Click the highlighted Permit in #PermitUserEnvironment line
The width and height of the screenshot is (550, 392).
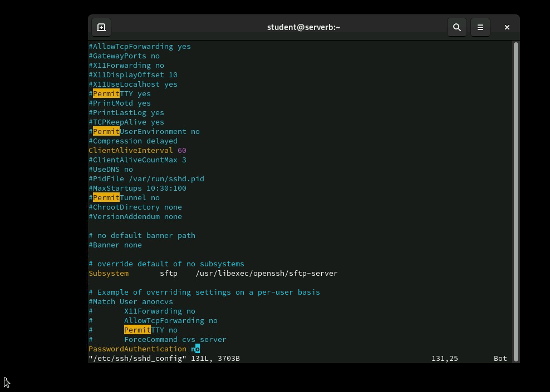(105, 131)
